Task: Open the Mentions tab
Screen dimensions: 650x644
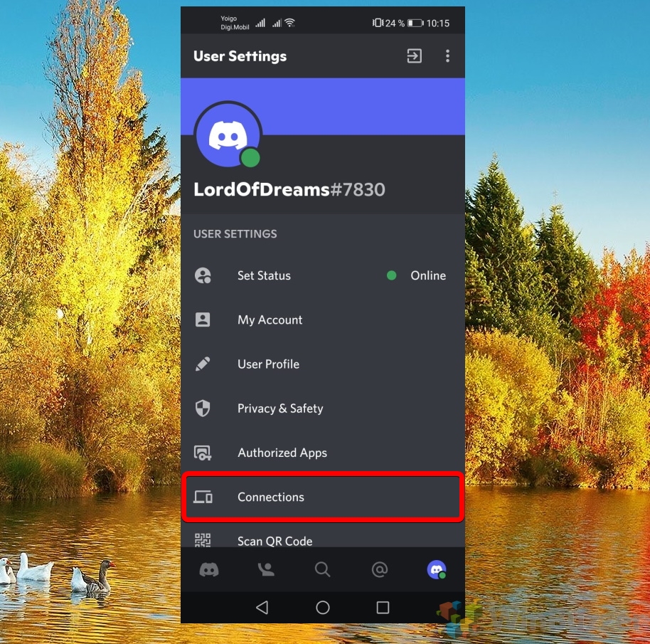Action: pos(379,570)
